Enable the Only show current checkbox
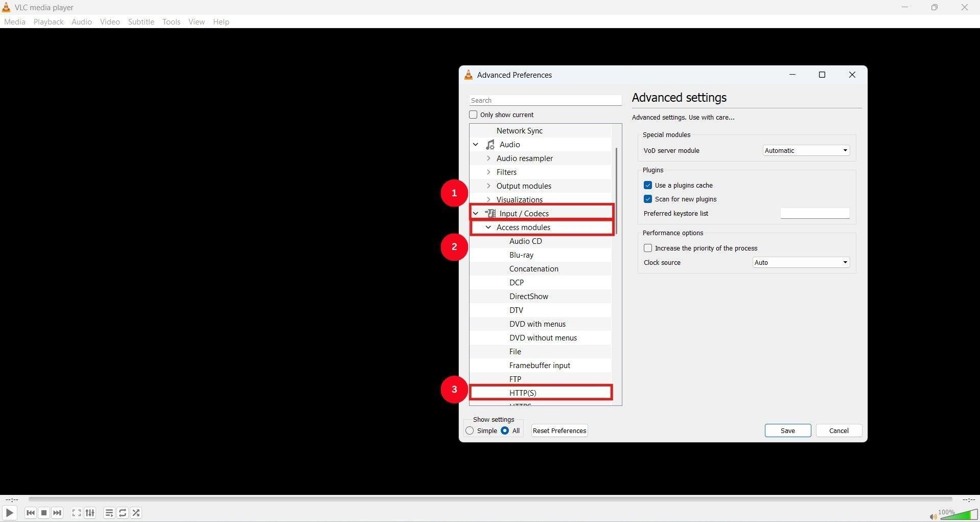The height and width of the screenshot is (522, 980). click(x=474, y=115)
